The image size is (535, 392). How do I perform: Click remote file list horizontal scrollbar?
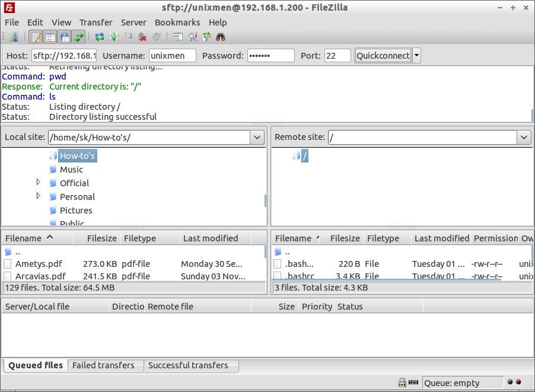pos(387,280)
